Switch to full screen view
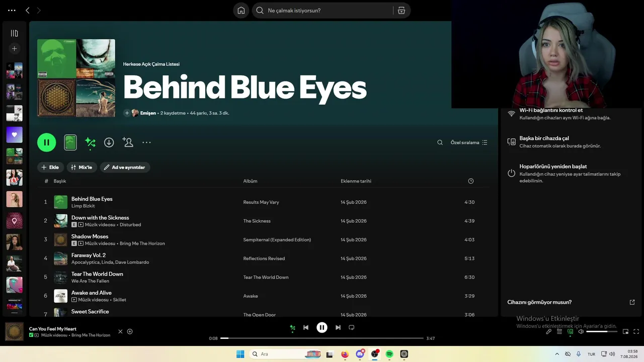The height and width of the screenshot is (362, 644). pyautogui.click(x=636, y=331)
